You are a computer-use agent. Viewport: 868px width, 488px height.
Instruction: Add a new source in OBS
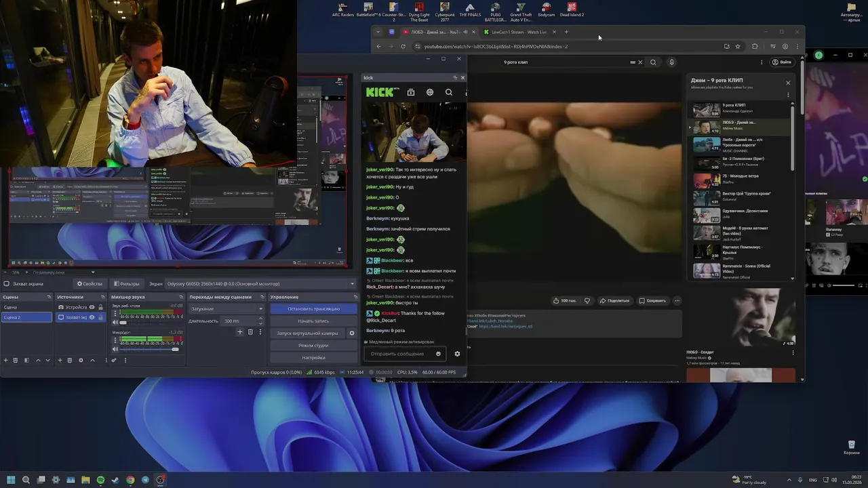click(60, 361)
